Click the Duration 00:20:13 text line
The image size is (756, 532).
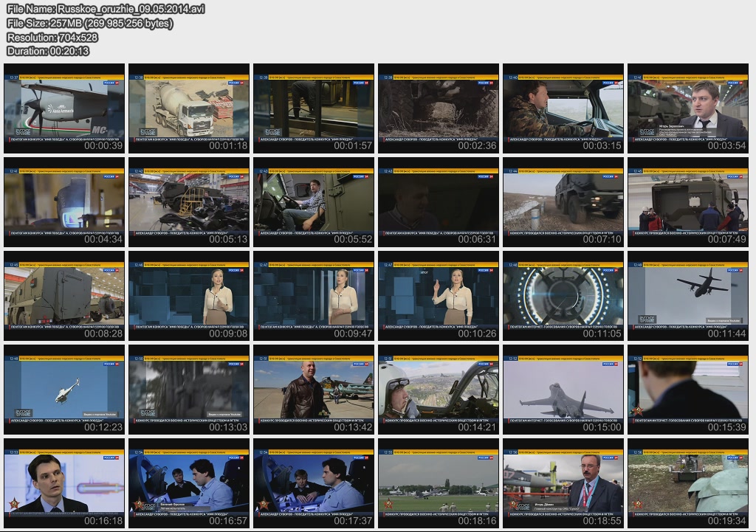(x=48, y=51)
